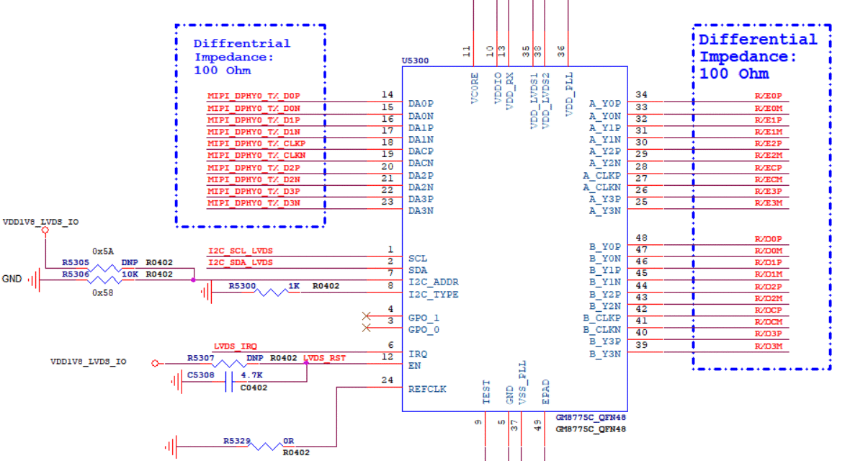Screen dimensions: 868x461
Task: Select net label MIPI_DPHY0_TX_D0P
Action: 254,96
